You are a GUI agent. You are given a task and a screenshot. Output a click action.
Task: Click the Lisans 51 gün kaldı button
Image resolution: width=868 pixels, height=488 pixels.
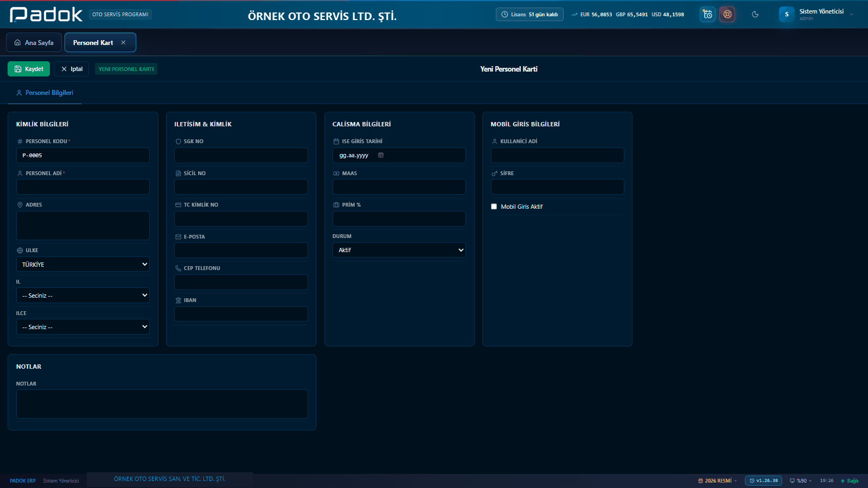tap(529, 15)
